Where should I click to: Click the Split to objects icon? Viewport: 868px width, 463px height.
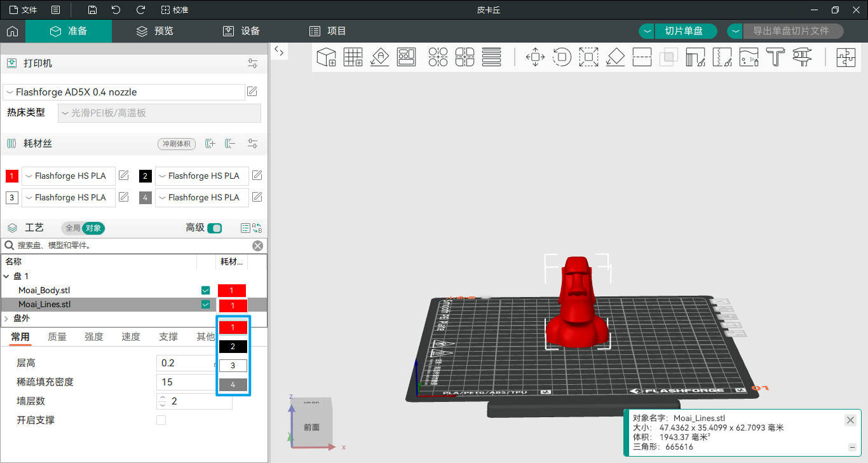(x=438, y=57)
